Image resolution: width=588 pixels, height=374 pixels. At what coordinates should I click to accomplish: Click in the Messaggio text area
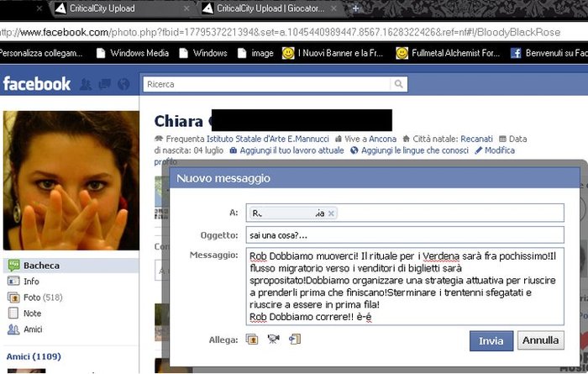405,287
